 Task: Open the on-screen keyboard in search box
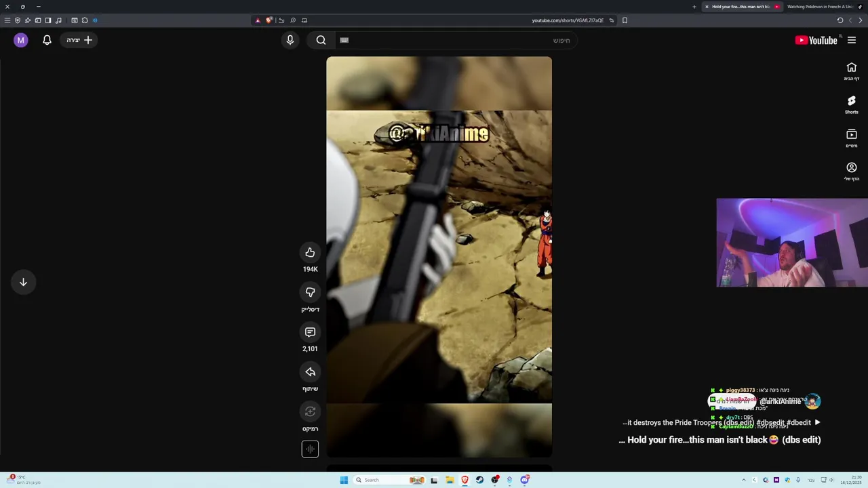(x=344, y=40)
